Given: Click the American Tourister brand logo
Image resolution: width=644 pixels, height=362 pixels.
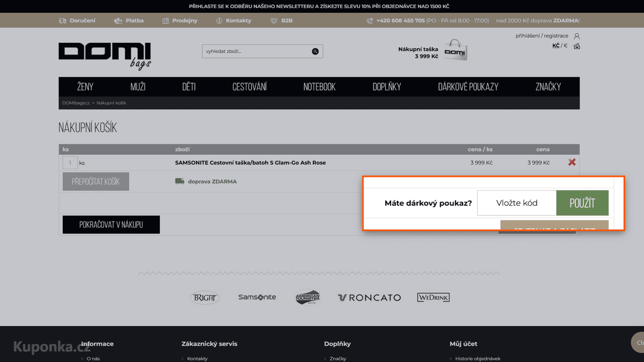Looking at the screenshot, I should coord(308,297).
